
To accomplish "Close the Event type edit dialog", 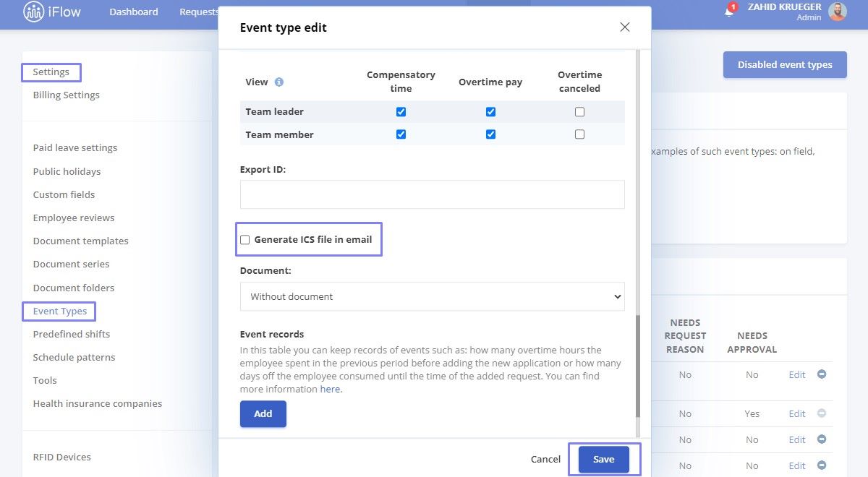I will click(x=625, y=27).
